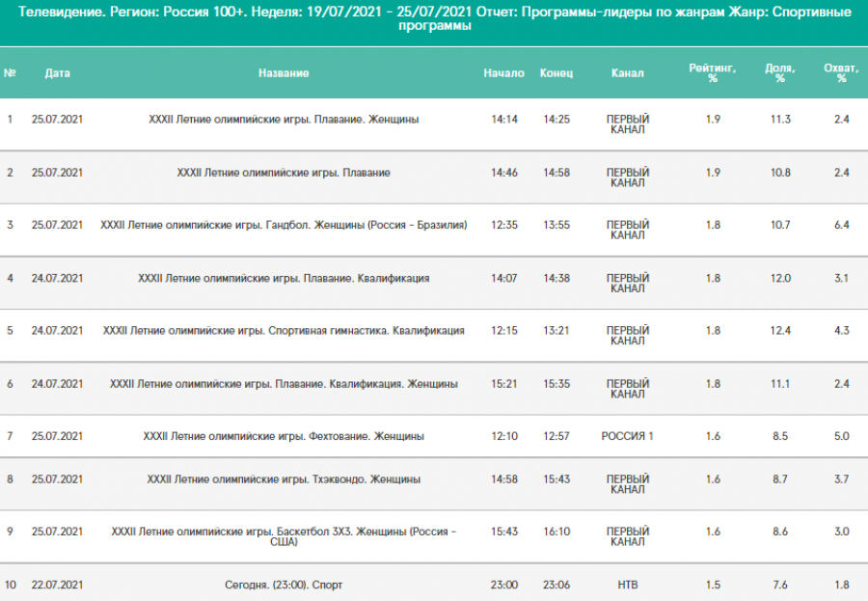Select the 'Канал' column header

pos(627,73)
